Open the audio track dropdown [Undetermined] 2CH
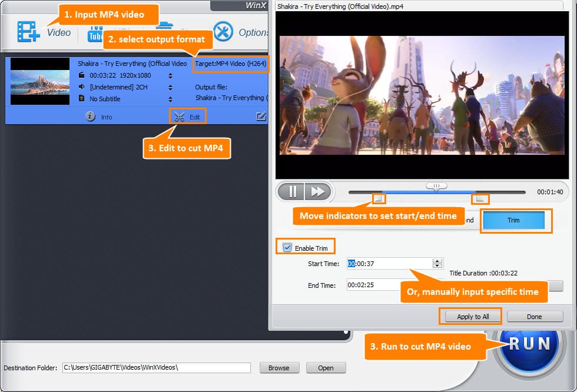Image resolution: width=577 pixels, height=392 pixels. 170,88
